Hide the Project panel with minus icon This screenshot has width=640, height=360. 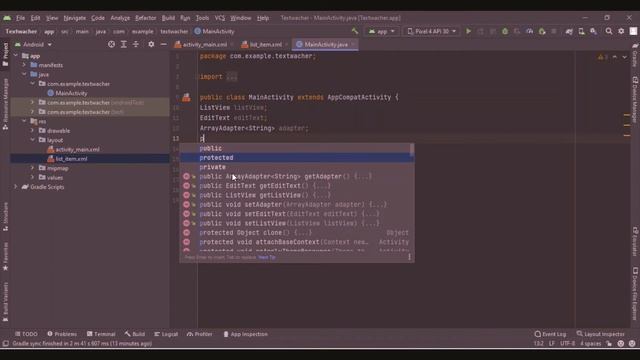pos(164,44)
